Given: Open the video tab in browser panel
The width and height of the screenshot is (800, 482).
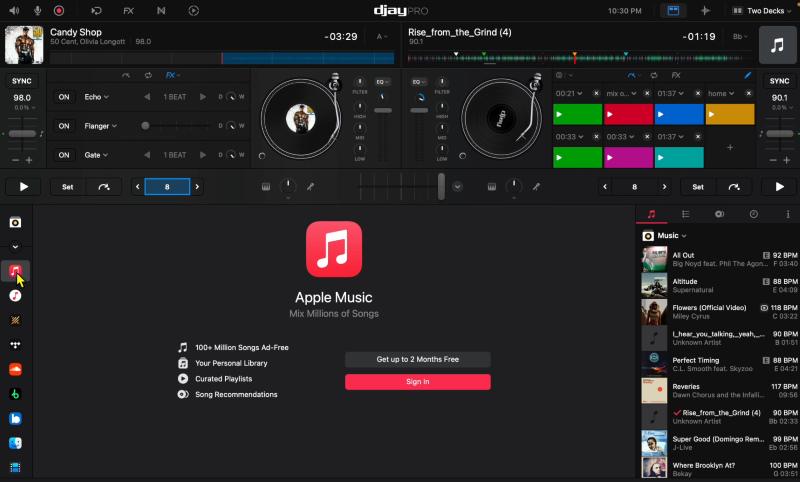Looking at the screenshot, I should (x=719, y=214).
